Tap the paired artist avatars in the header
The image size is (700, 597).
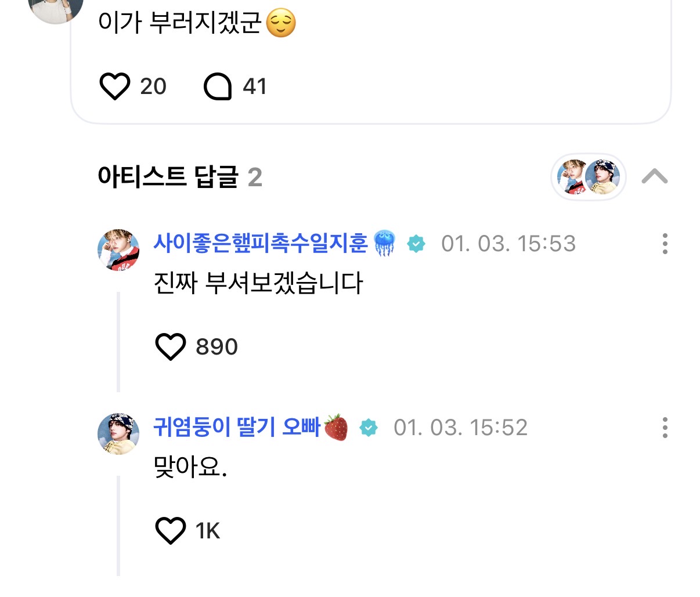coord(588,177)
